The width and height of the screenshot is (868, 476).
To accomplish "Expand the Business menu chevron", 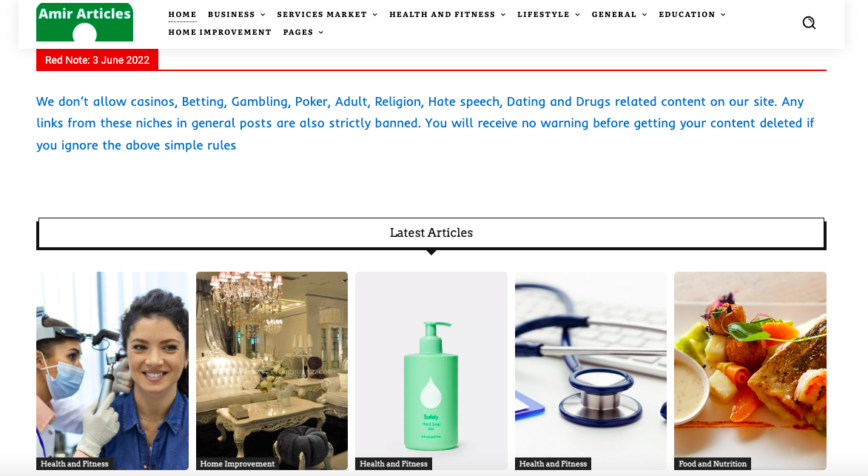I will [x=263, y=15].
